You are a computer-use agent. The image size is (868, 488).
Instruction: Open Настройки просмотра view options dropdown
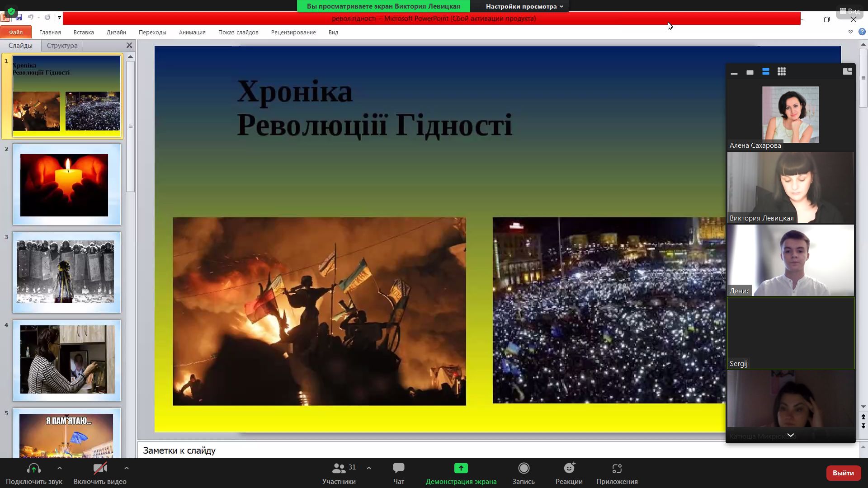click(524, 6)
